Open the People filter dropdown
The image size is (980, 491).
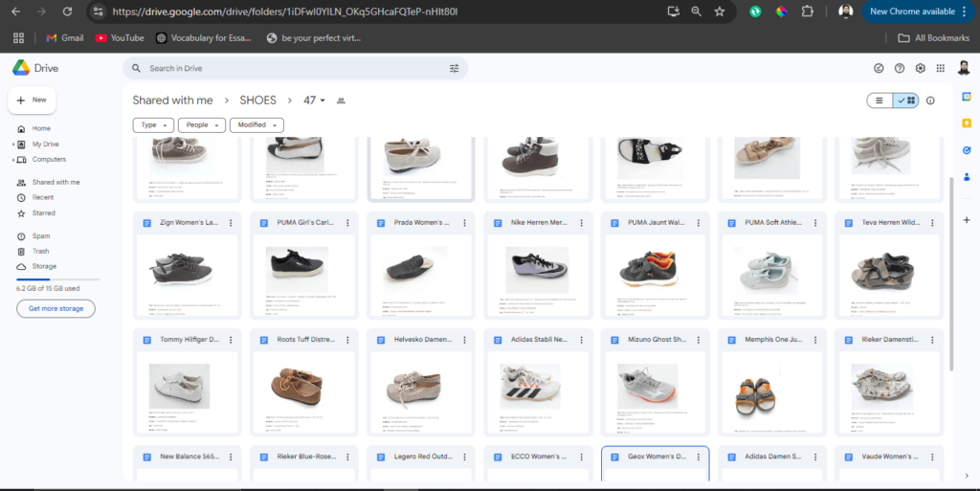coord(202,125)
